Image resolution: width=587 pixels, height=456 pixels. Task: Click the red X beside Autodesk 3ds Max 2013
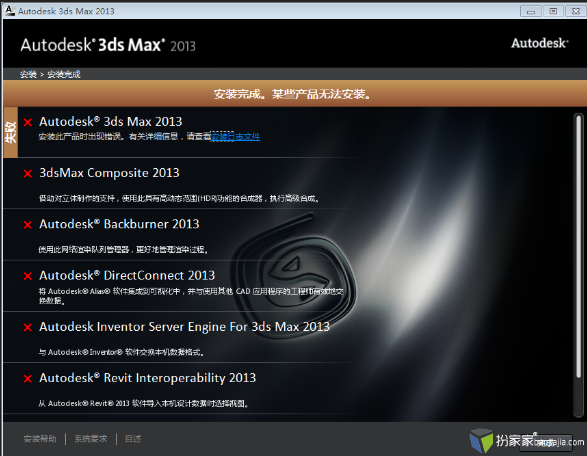point(28,122)
